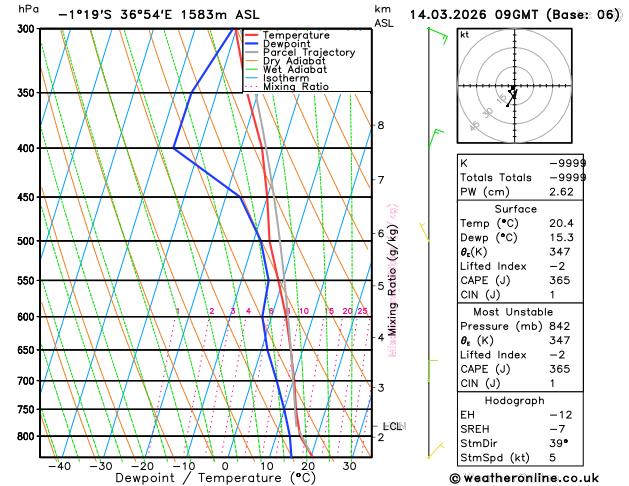Click the EH value -12
The width and height of the screenshot is (629, 486).
(561, 415)
